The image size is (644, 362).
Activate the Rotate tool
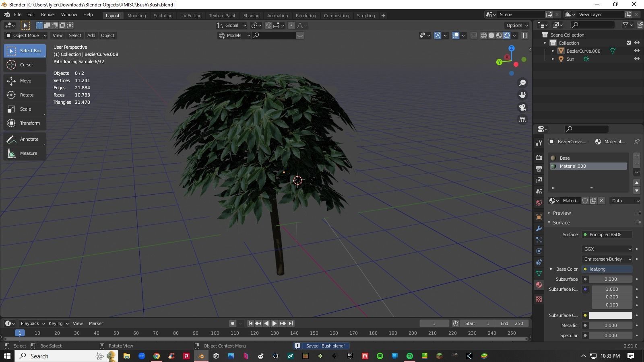click(25, 95)
